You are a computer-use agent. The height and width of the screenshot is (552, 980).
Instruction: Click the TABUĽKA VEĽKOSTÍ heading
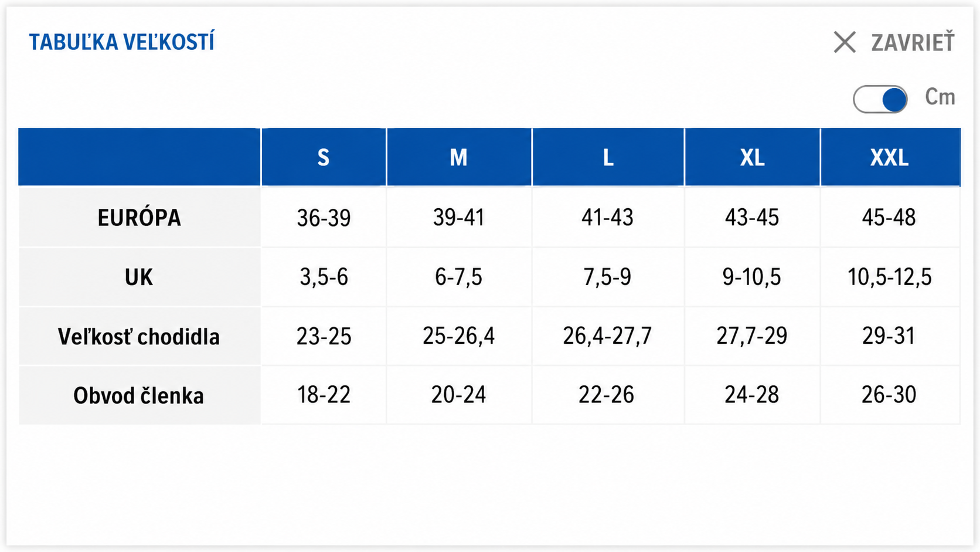pos(122,42)
